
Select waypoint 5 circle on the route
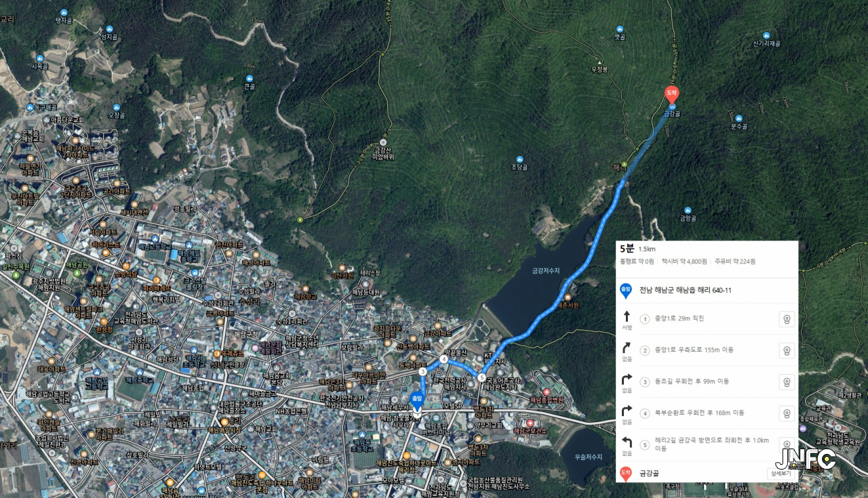pyautogui.click(x=481, y=377)
